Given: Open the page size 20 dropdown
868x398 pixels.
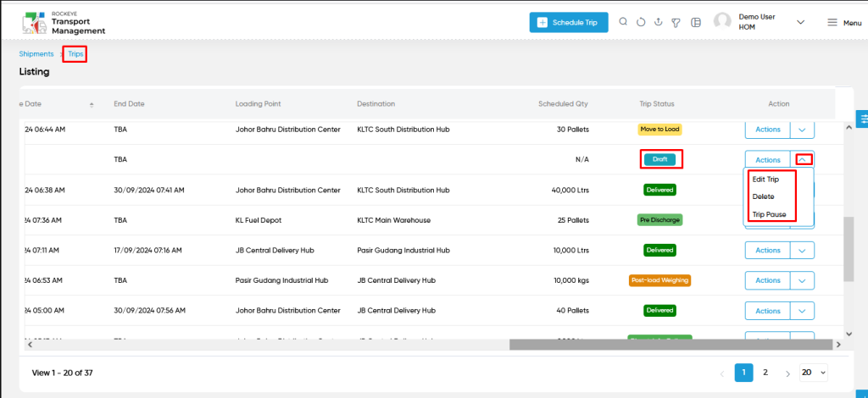Looking at the screenshot, I should pyautogui.click(x=813, y=373).
